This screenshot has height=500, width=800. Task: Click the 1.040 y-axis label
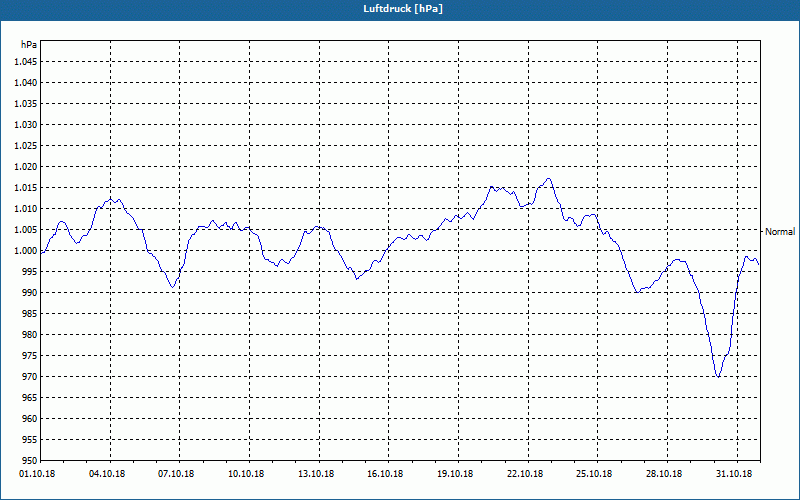26,83
